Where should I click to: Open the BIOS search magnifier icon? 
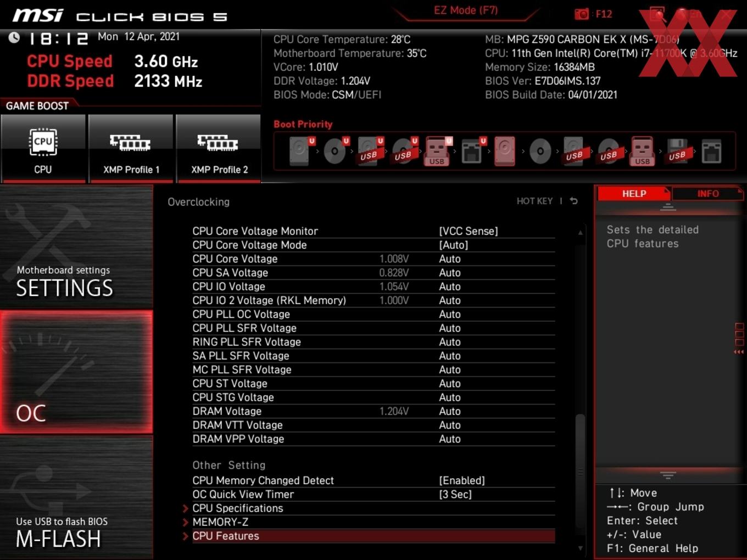[657, 14]
